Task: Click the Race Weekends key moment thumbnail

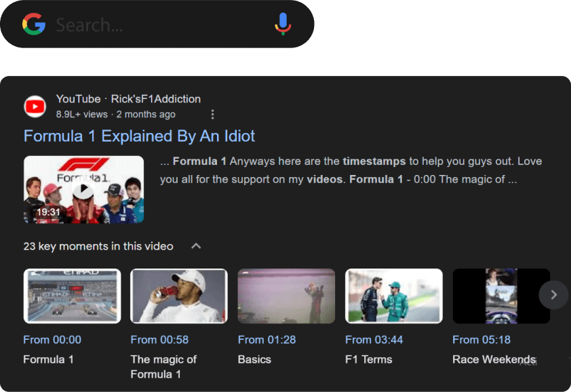Action: click(x=501, y=295)
